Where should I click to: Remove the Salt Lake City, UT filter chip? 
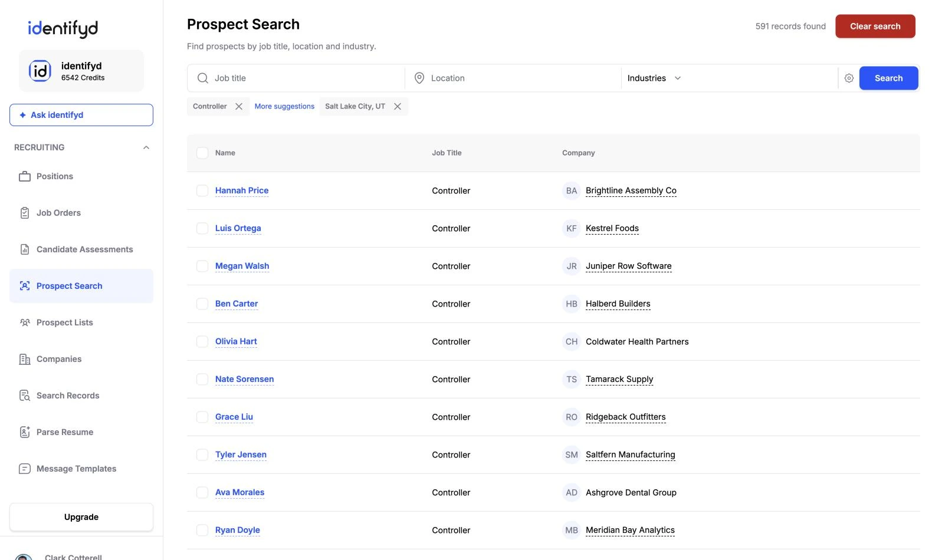click(x=398, y=106)
